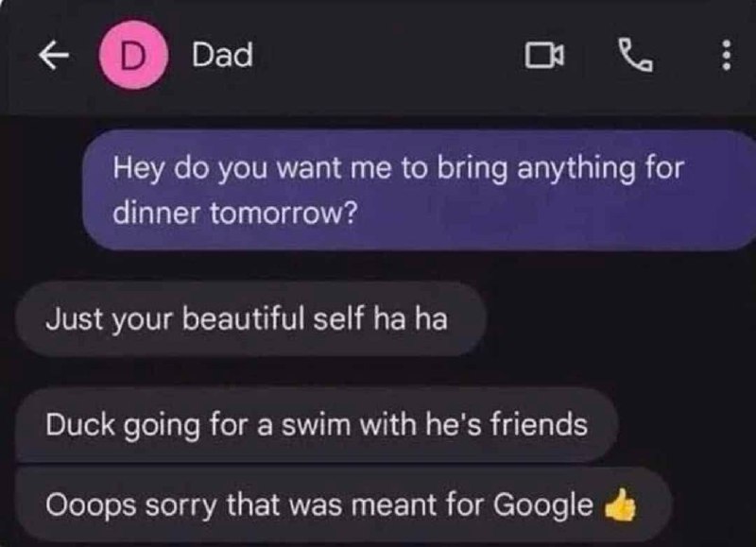Click the word 'tomorrow?' in purple bubble
The image size is (756, 547).
[x=284, y=213]
